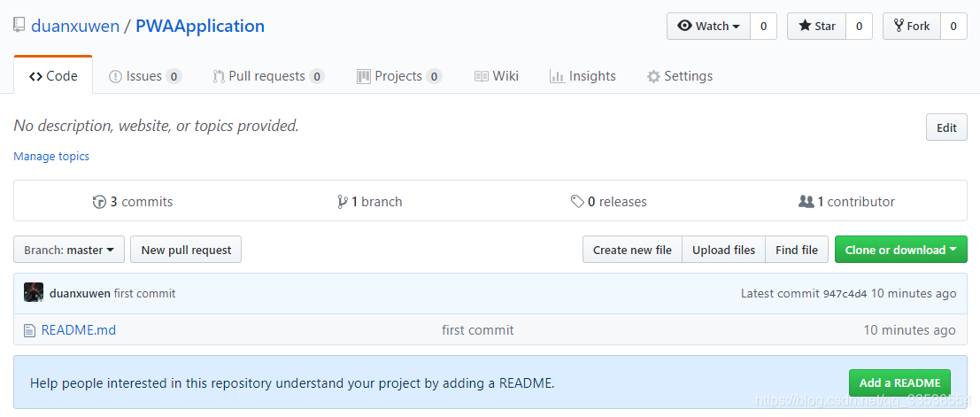Click the duanxuwen avatar thumbnail
Image resolution: width=980 pixels, height=417 pixels.
point(34,292)
